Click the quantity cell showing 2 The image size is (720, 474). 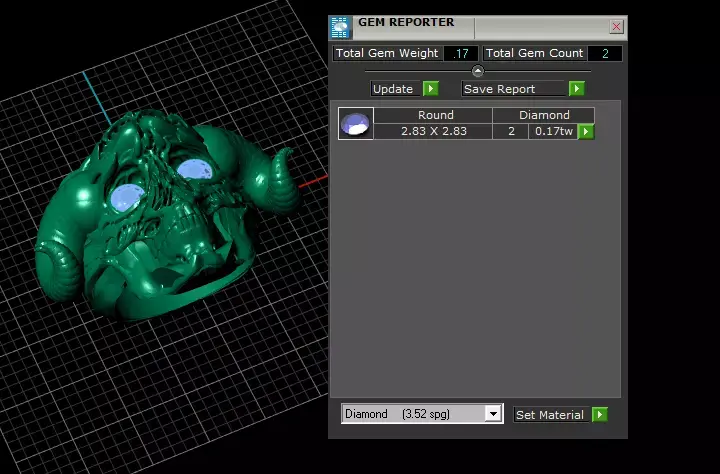511,131
